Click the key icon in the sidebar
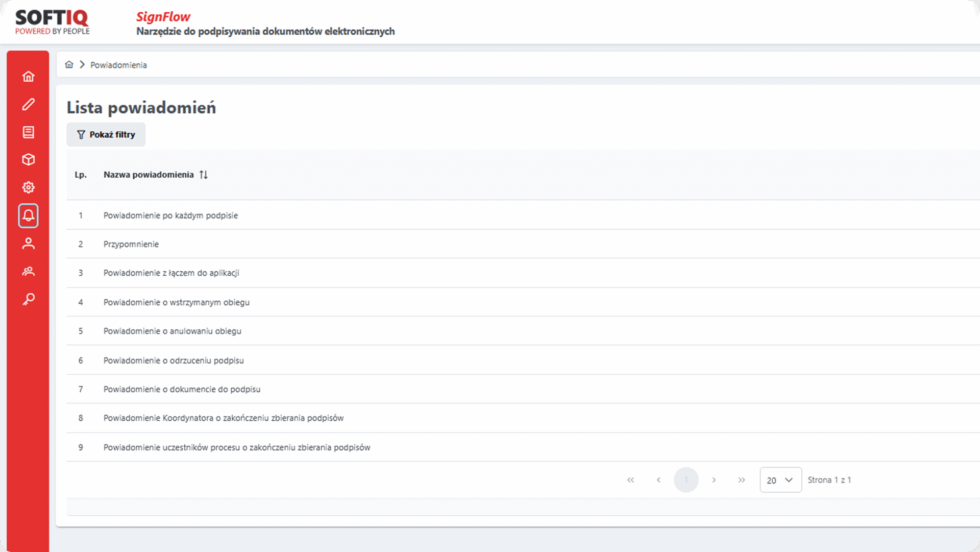This screenshot has width=980, height=552. [29, 299]
